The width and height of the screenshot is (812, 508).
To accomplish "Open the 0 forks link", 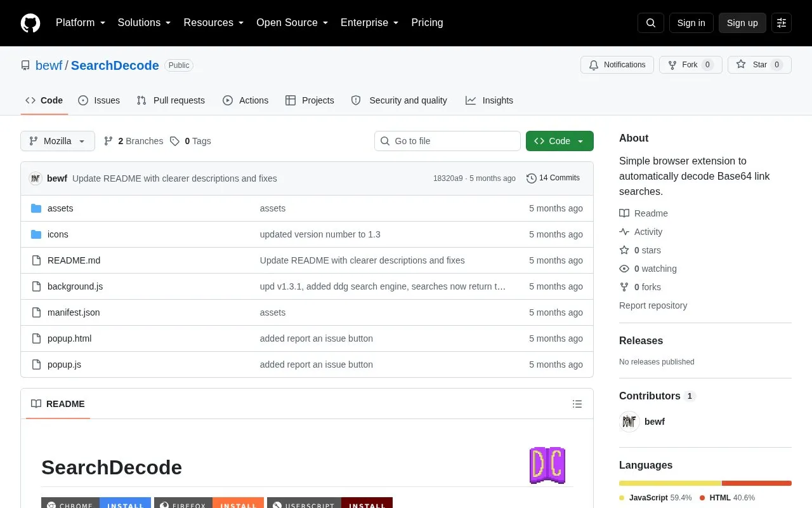I will (x=640, y=287).
